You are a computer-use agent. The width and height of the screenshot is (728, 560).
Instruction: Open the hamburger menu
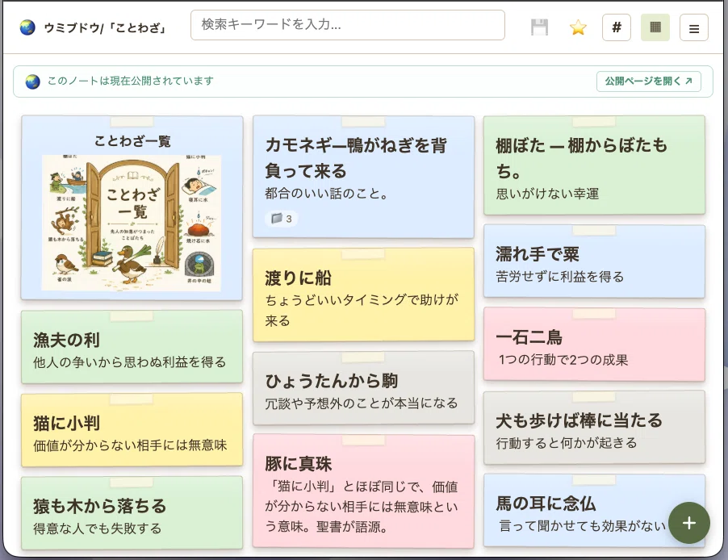click(x=693, y=27)
